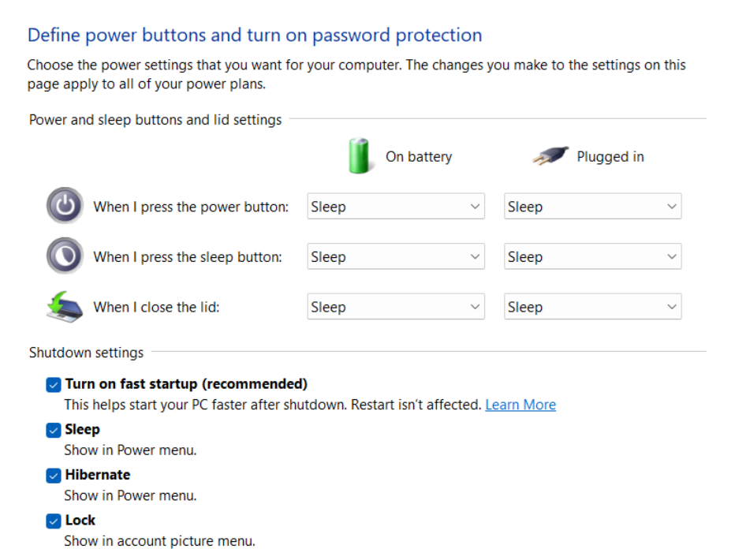This screenshot has height=560, width=731.
Task: Uncheck the Hibernate power menu option
Action: (x=54, y=476)
